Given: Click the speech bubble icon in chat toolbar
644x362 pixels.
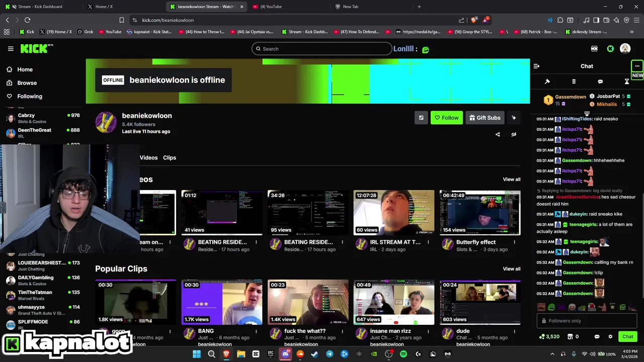Looking at the screenshot, I should [600, 81].
